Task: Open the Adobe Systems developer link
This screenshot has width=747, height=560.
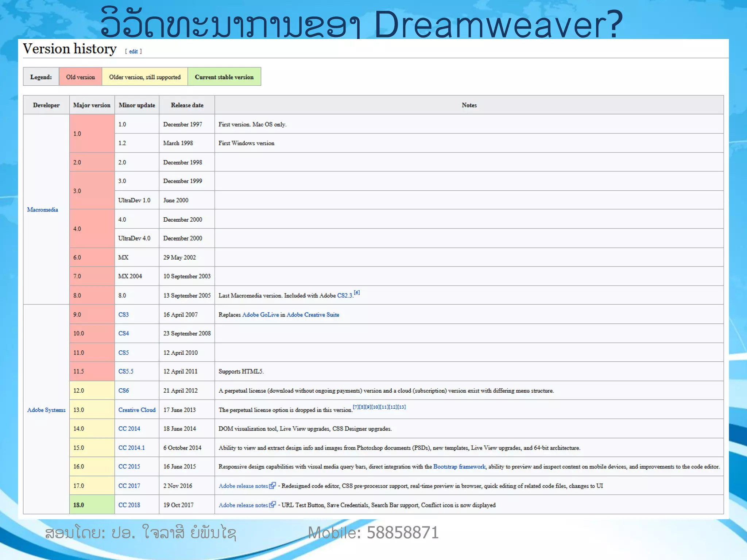Action: (46, 410)
